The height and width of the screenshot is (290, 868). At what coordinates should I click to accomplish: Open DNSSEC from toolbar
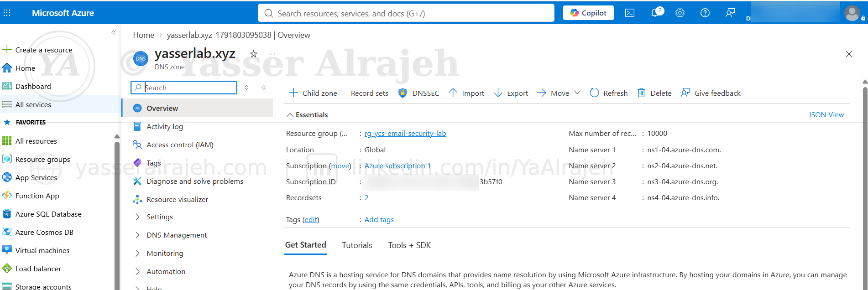point(418,93)
